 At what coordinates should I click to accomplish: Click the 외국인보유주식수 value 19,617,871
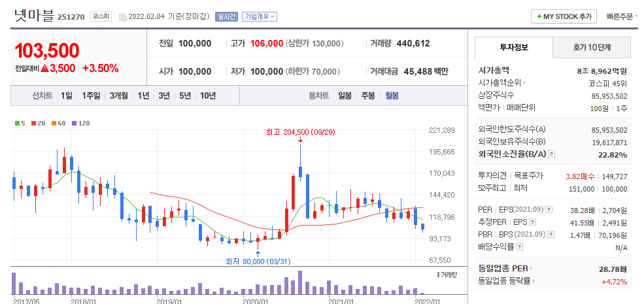click(609, 142)
